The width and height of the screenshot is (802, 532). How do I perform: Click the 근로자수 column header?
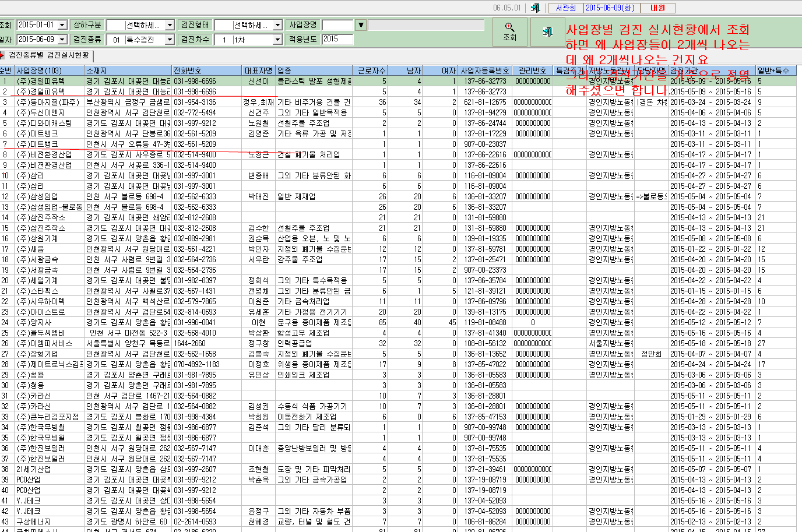point(371,71)
